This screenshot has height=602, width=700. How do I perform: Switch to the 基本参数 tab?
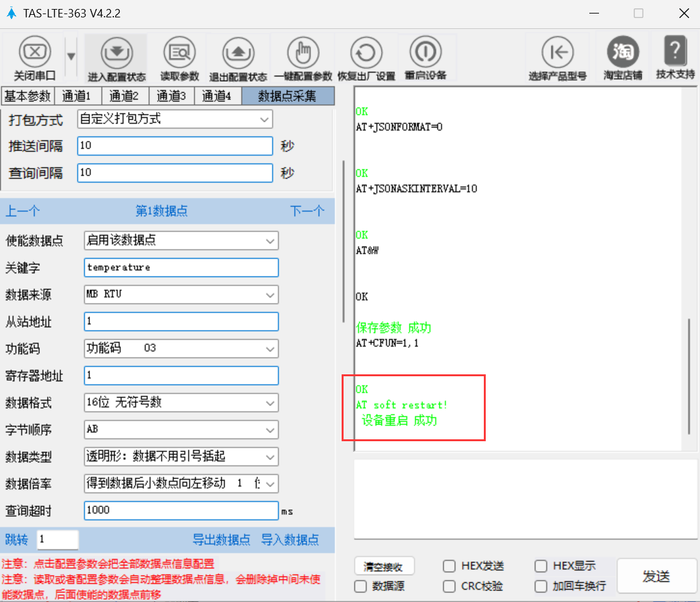[x=27, y=96]
